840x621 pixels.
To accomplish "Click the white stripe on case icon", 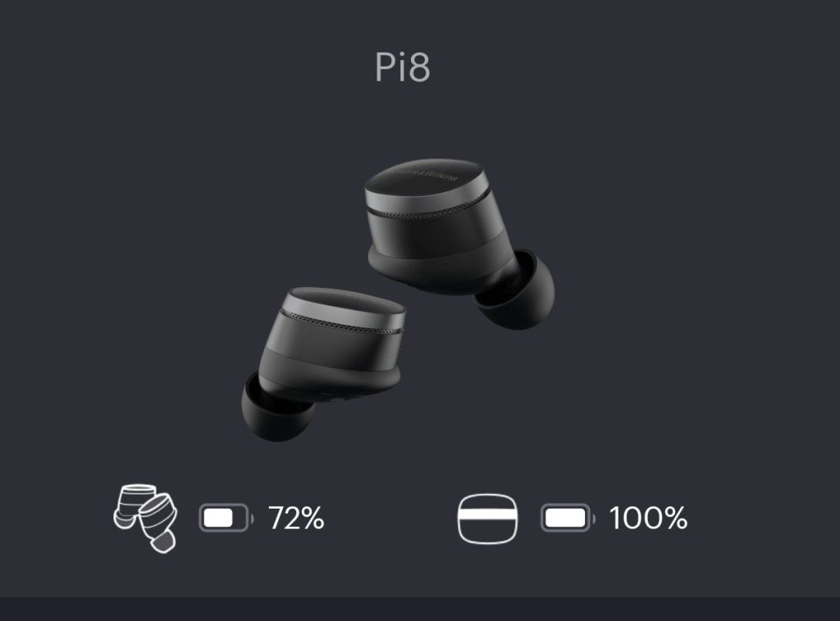I will pos(487,518).
